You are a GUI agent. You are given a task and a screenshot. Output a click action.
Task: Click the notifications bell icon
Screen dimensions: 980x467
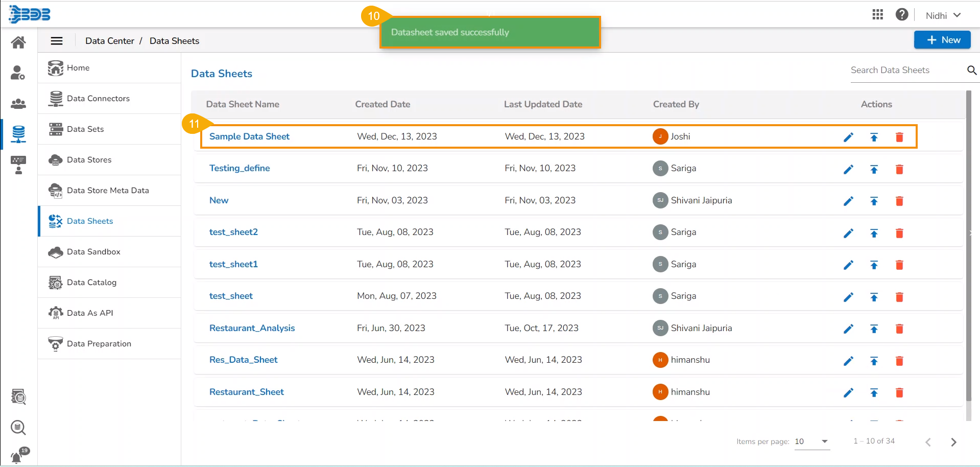coord(17,456)
